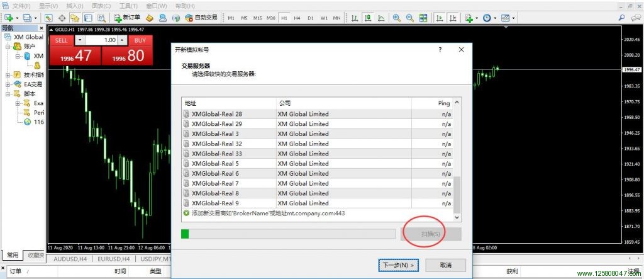644x279 pixels.
Task: Toggle the chart shift icon
Action: 453,18
